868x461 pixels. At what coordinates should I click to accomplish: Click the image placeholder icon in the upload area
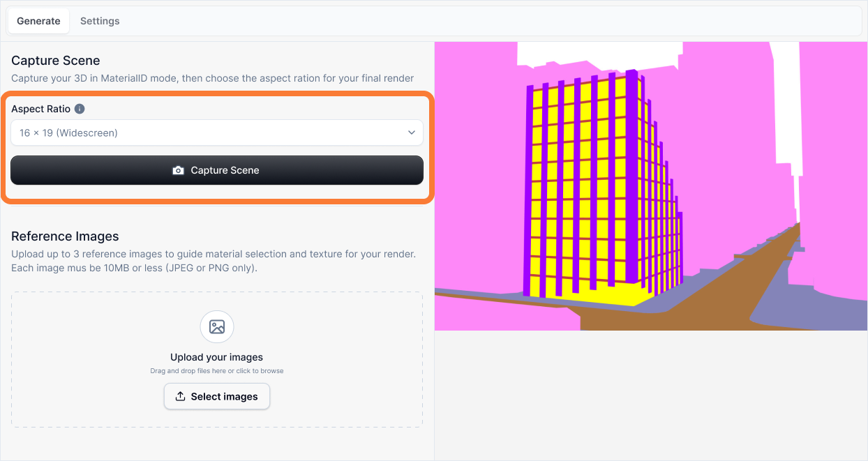click(x=217, y=326)
